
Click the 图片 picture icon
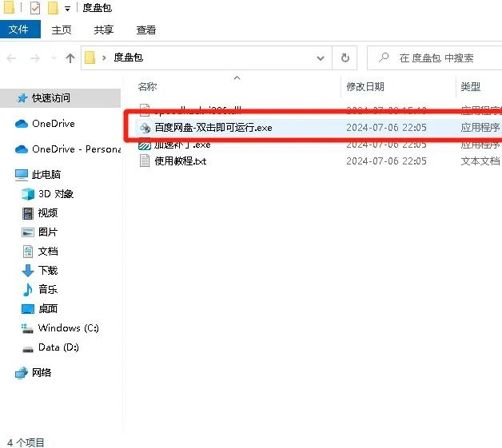tap(28, 232)
